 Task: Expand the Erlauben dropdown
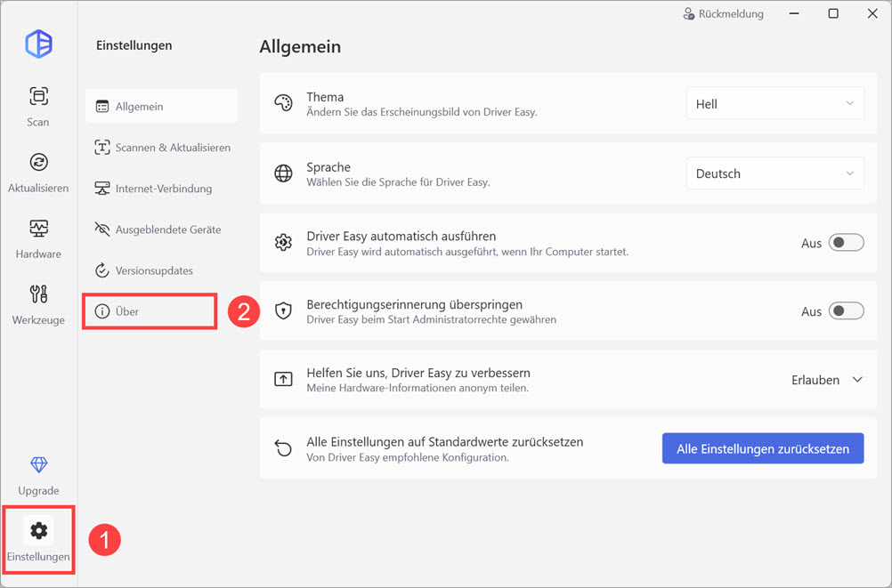pyautogui.click(x=827, y=380)
